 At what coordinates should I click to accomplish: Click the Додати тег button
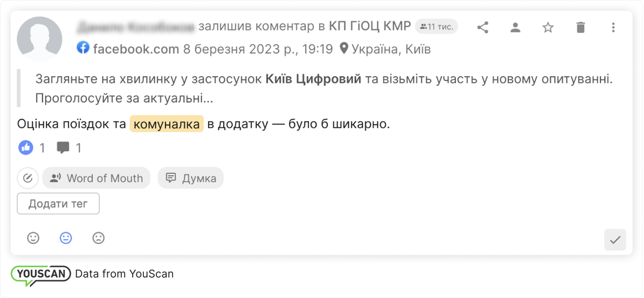tap(58, 203)
